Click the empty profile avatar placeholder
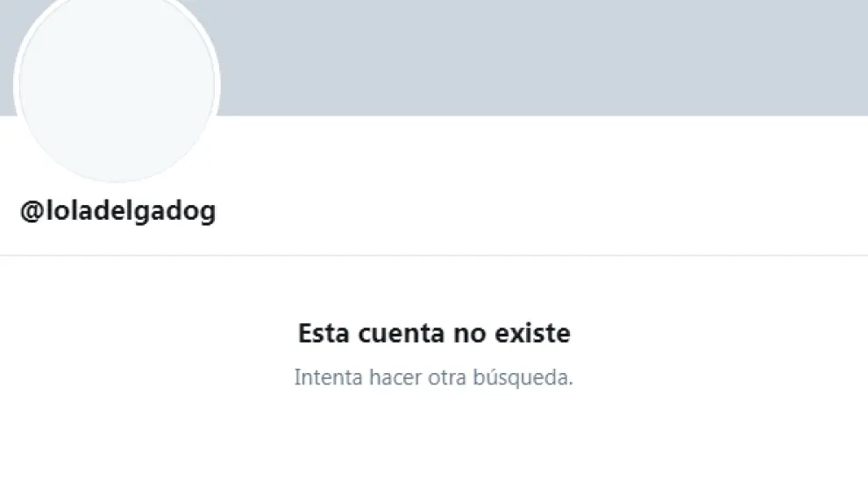 pyautogui.click(x=117, y=84)
